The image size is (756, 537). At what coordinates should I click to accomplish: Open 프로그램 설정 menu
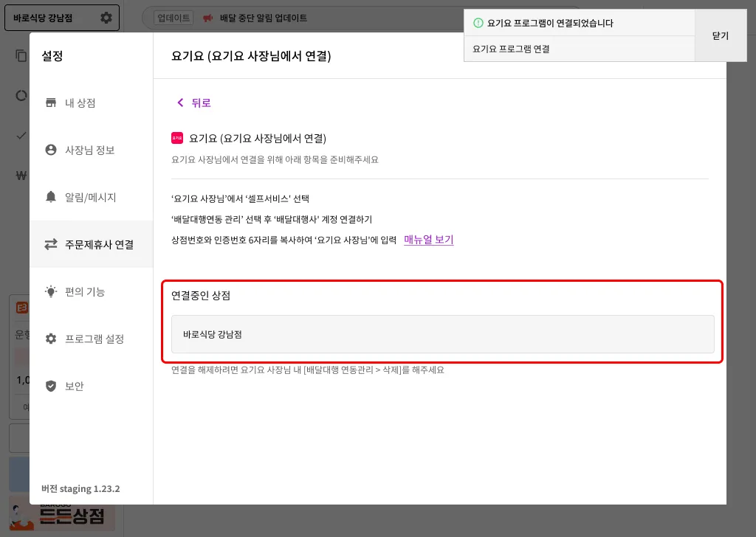point(92,339)
